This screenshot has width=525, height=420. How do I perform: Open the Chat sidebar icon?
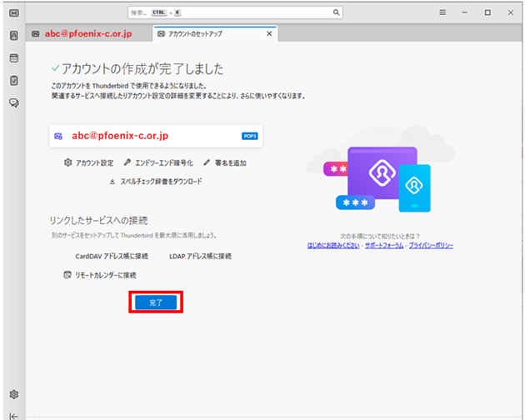pyautogui.click(x=14, y=103)
